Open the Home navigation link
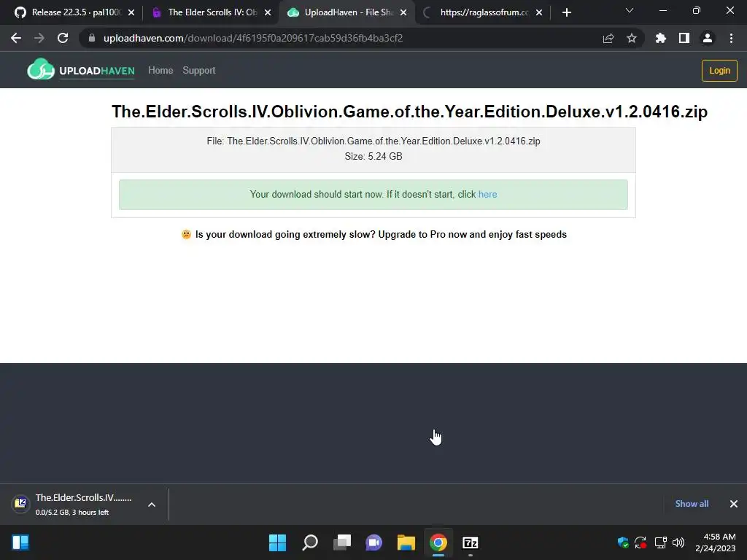Image resolution: width=747 pixels, height=560 pixels. [160, 71]
